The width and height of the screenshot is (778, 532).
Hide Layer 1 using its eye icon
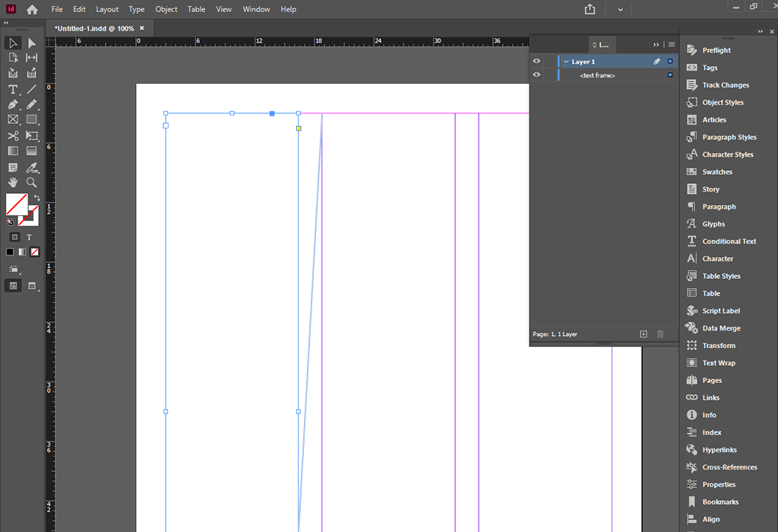click(x=536, y=62)
